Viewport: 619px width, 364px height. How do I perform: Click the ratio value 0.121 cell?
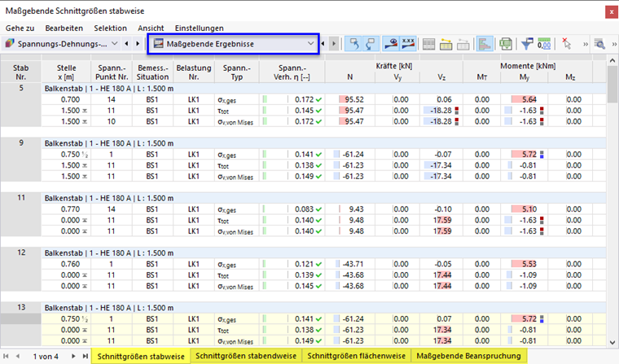click(292, 264)
